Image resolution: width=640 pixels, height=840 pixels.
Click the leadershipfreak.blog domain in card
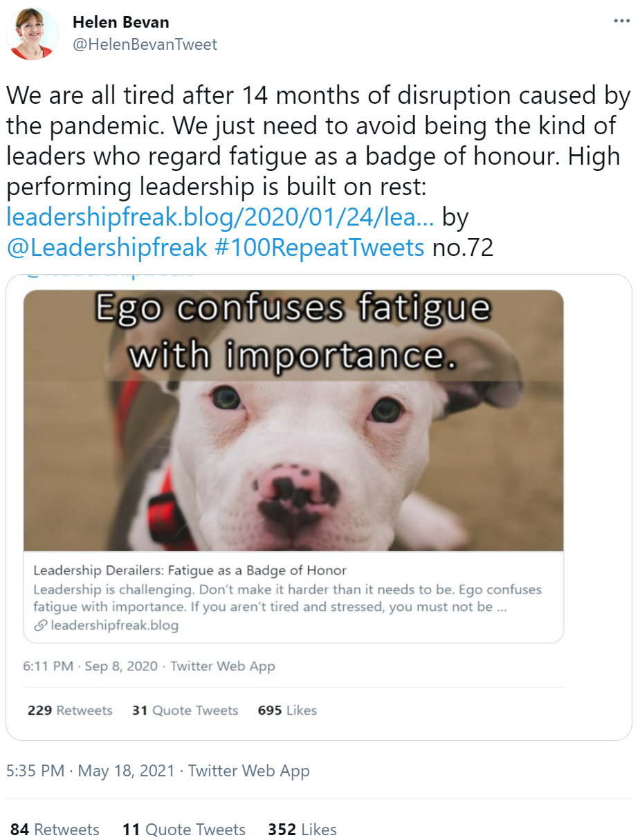click(x=113, y=626)
